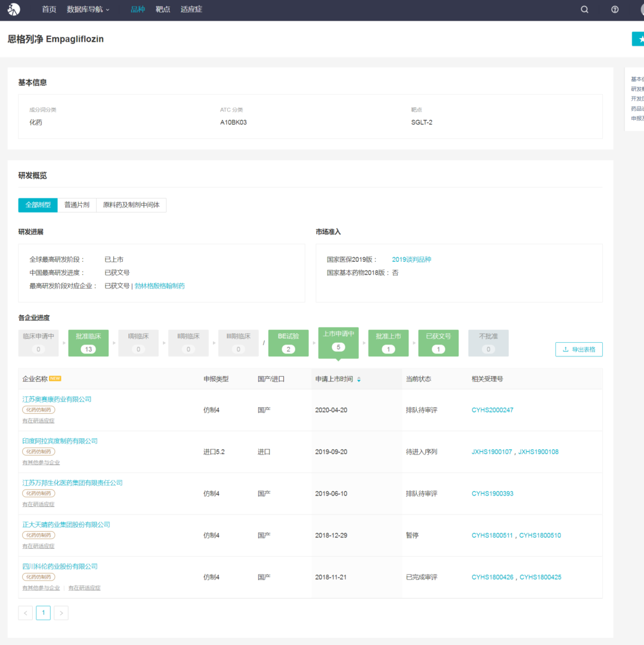Image resolution: width=644 pixels, height=645 pixels.
Task: Open 江苏万邦生化医药集团有限责任公司 company page
Action: tap(72, 482)
